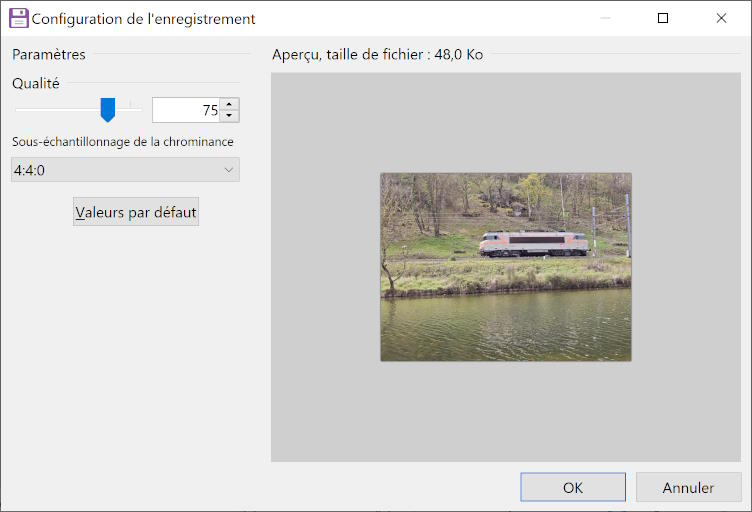Viewport: 752px width, 512px height.
Task: Click Annuler to cancel saving
Action: [688, 487]
